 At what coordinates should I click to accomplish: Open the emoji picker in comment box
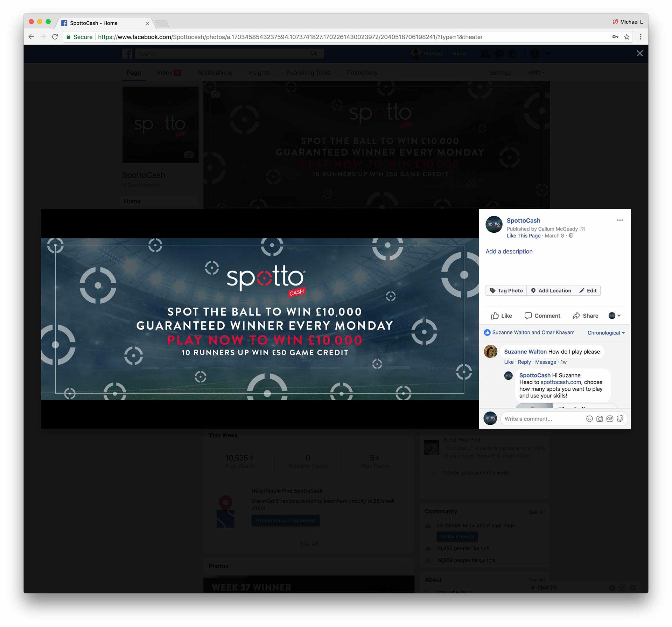[589, 419]
